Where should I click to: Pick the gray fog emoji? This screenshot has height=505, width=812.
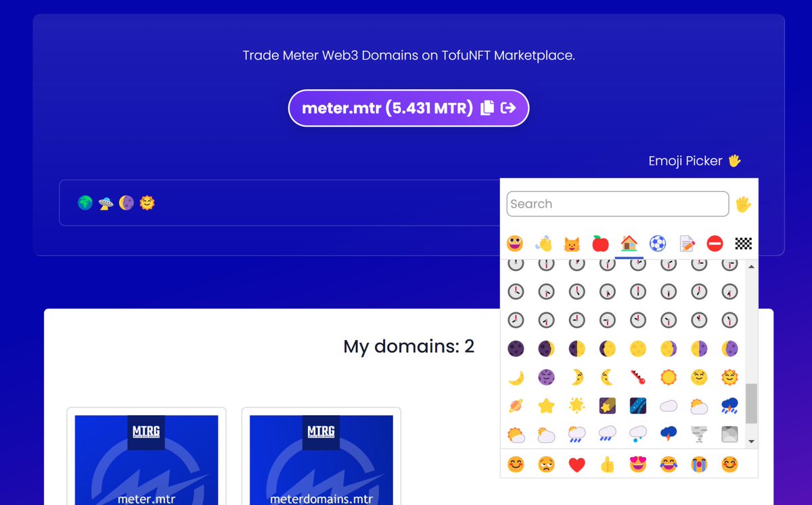click(729, 434)
